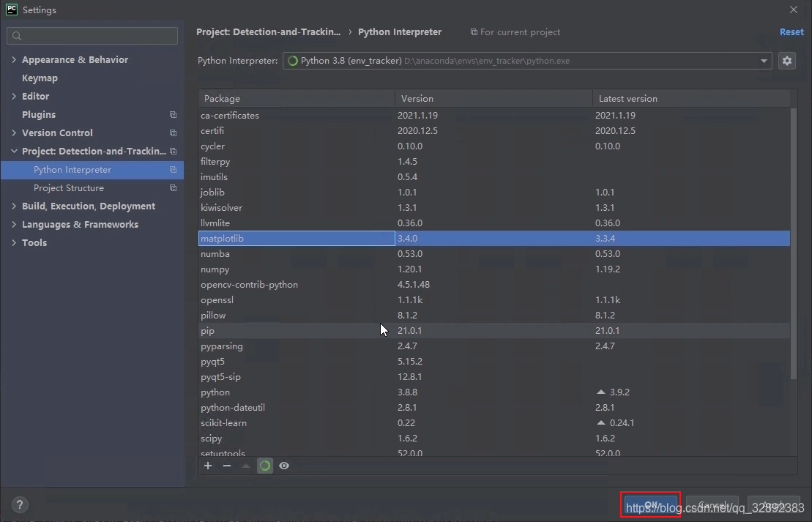
Task: Click the upgrade arrow next to python 3.9.2
Action: pos(600,392)
